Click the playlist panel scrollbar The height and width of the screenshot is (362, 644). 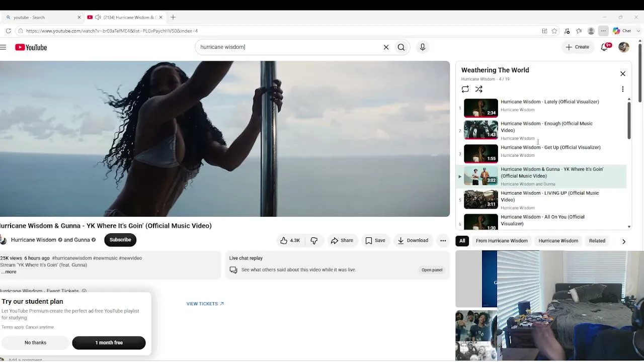click(629, 121)
